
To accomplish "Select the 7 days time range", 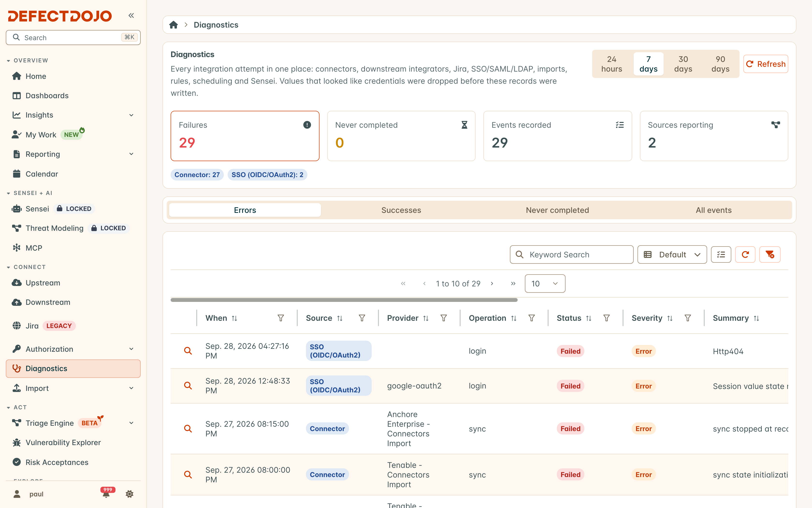I will (648, 64).
